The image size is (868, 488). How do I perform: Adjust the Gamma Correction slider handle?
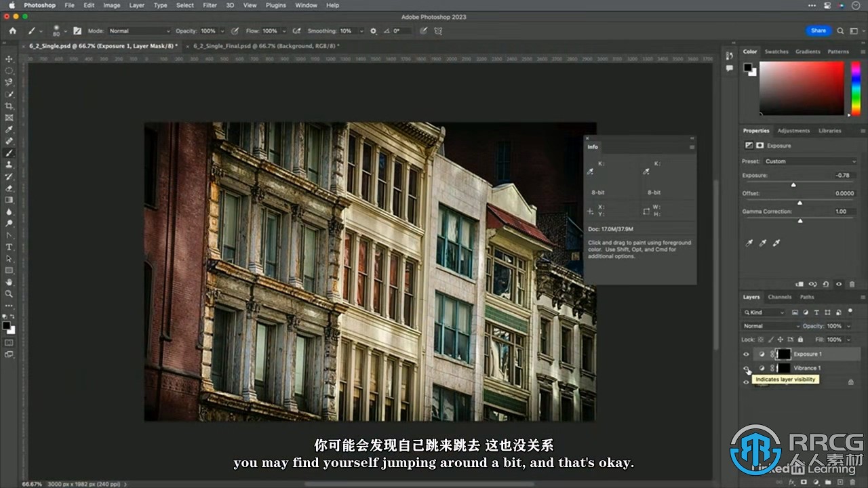(800, 220)
